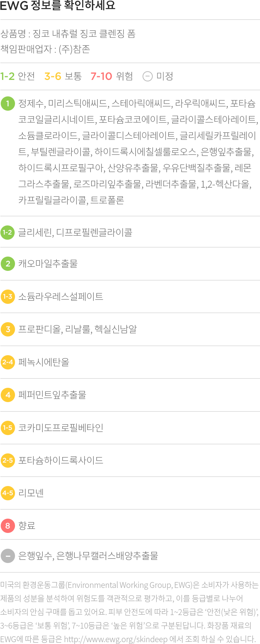The image size is (260, 644).
Task: Click the yellow grade 4 badge for 페퍼민트잎추출물
Action: click(x=8, y=395)
